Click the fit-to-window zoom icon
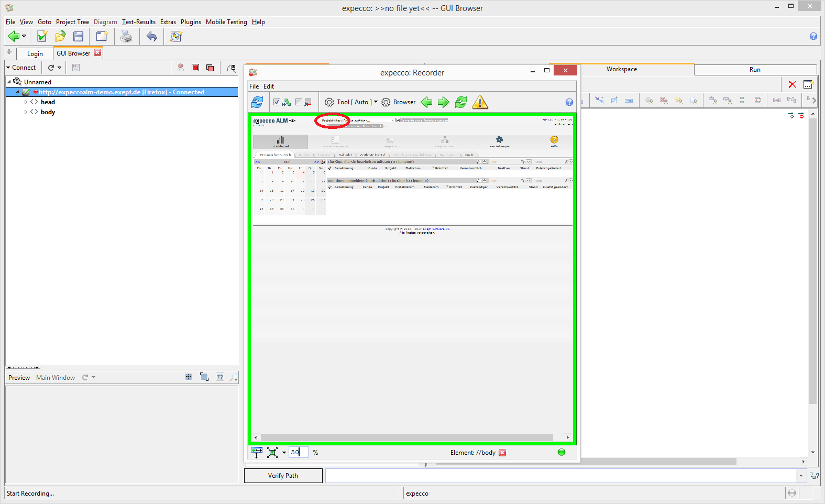Screen dimensions: 825x504 pos(272,453)
